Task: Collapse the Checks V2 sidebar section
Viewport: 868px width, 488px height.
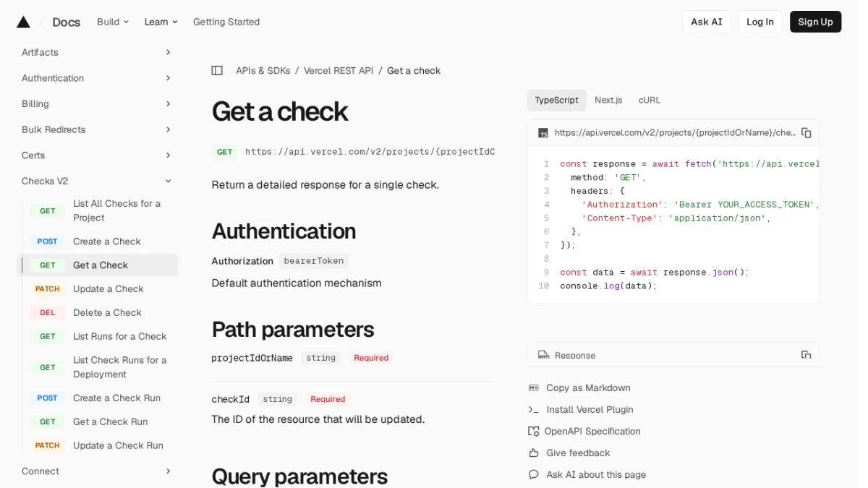Action: (x=168, y=181)
